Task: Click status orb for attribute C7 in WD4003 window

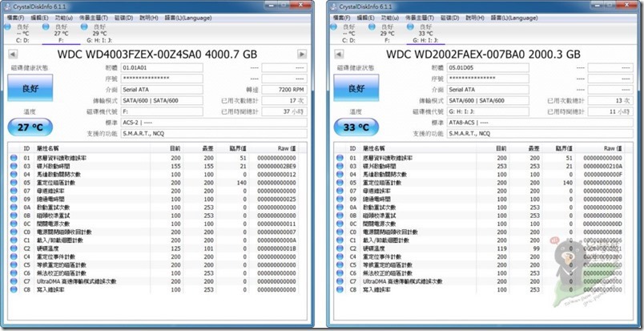Action: 14,281
